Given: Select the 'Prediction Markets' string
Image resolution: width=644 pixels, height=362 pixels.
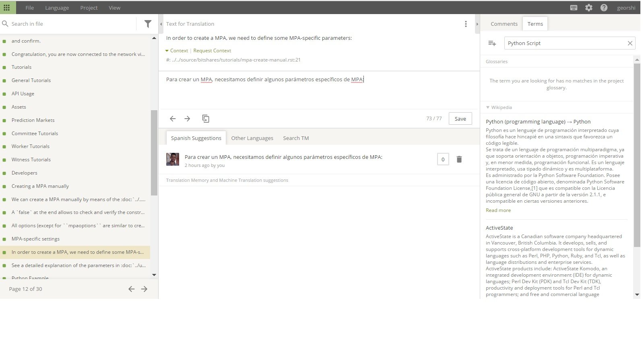Looking at the screenshot, I should pyautogui.click(x=33, y=120).
